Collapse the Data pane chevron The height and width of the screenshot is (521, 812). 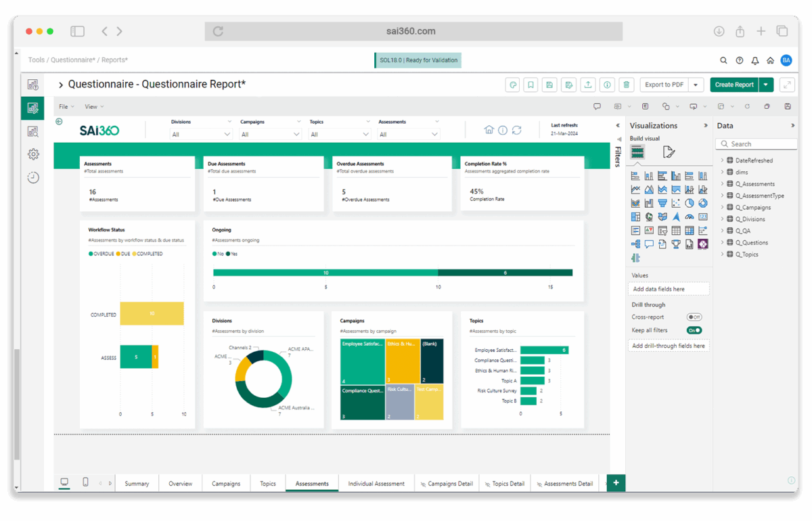point(792,126)
